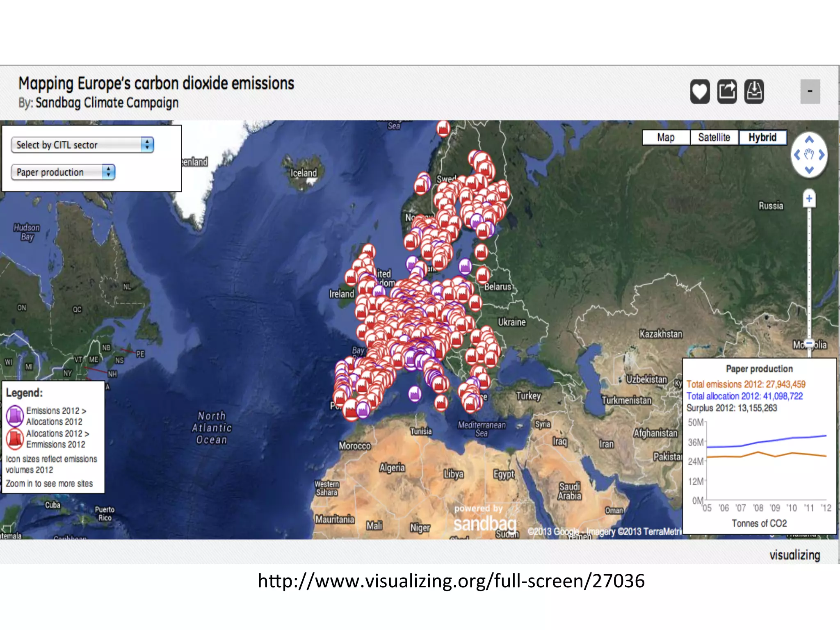Select the Hybrid map view
This screenshot has height=630, width=840.
pos(762,137)
